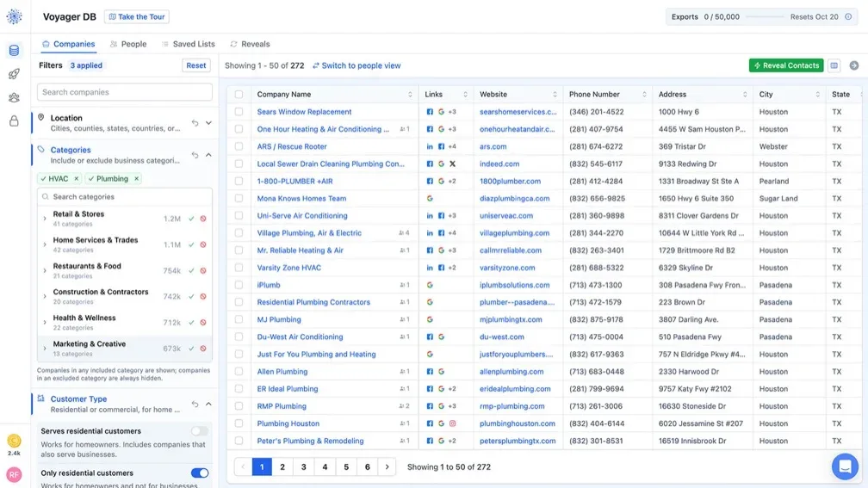Focus the Search categories field
The image size is (868, 488).
[x=125, y=196]
